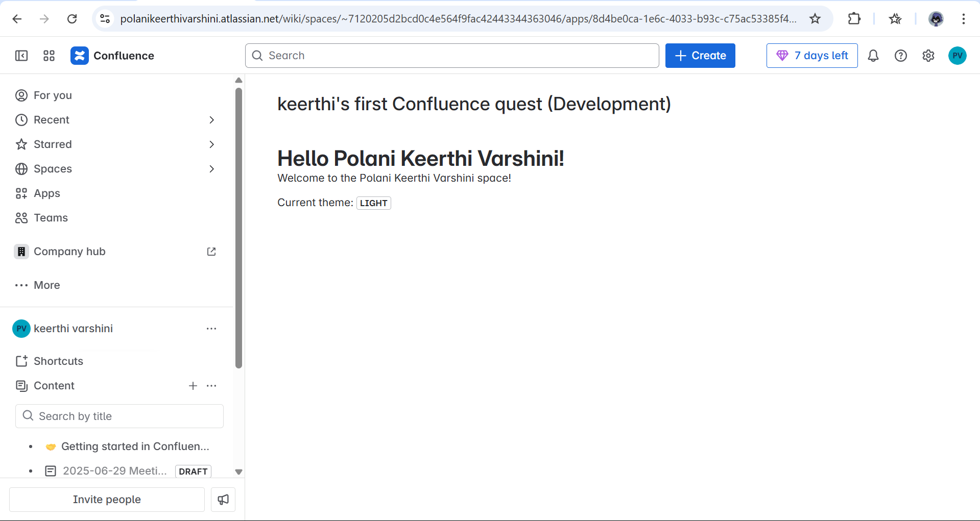
Task: Click the 7 days left trial button
Action: [812, 56]
